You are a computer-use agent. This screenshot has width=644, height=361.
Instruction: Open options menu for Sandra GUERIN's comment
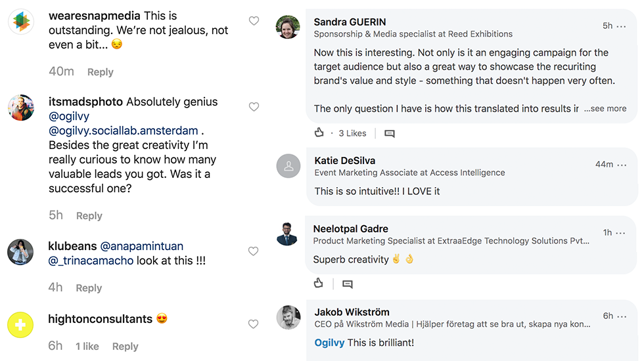tap(622, 26)
